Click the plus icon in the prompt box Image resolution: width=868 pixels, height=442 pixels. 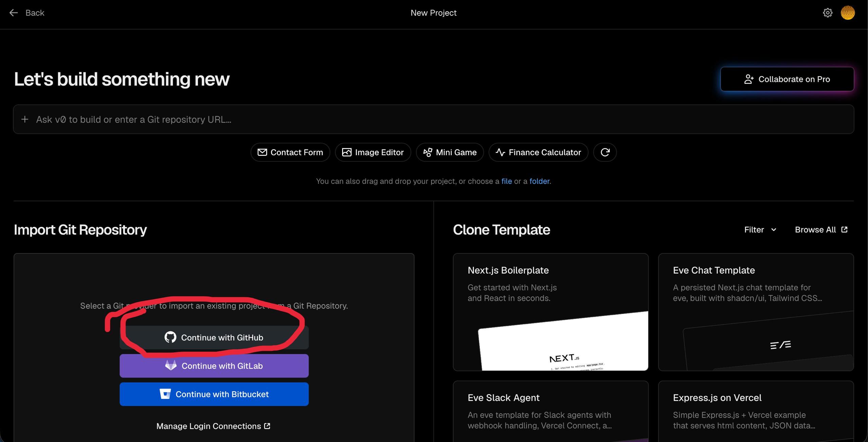tap(25, 119)
